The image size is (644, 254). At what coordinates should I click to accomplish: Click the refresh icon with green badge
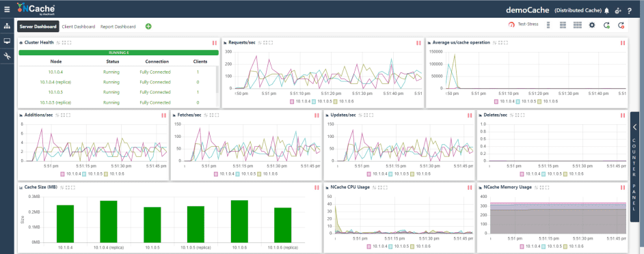(606, 25)
